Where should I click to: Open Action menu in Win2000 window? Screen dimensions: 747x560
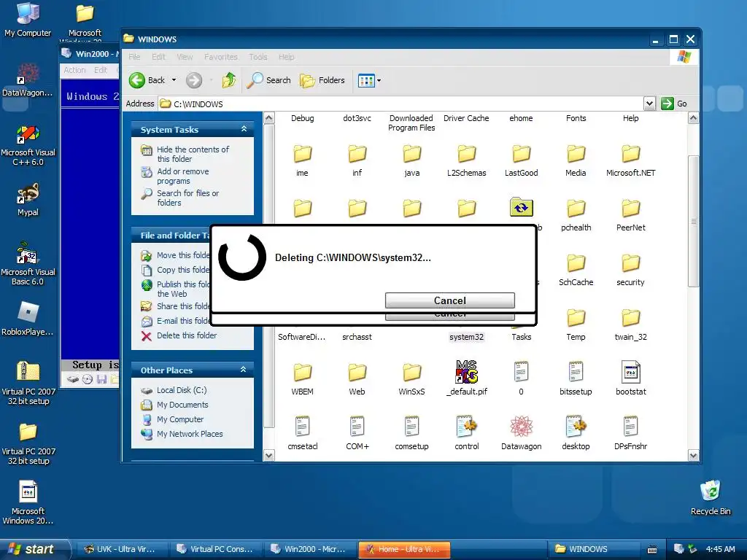(74, 70)
